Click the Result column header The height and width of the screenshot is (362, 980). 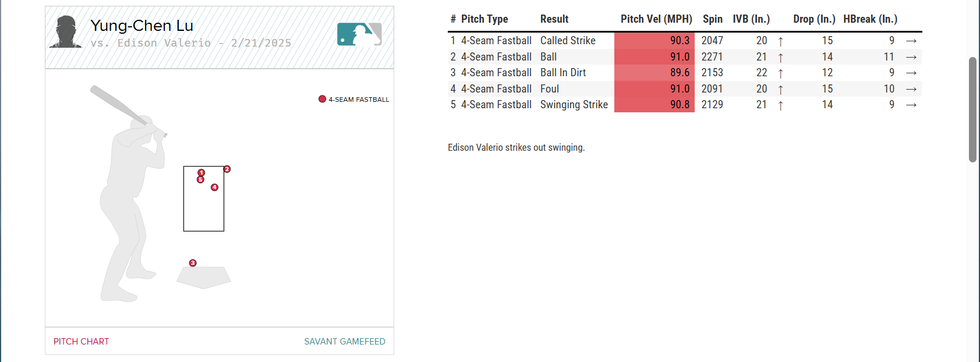(x=554, y=19)
